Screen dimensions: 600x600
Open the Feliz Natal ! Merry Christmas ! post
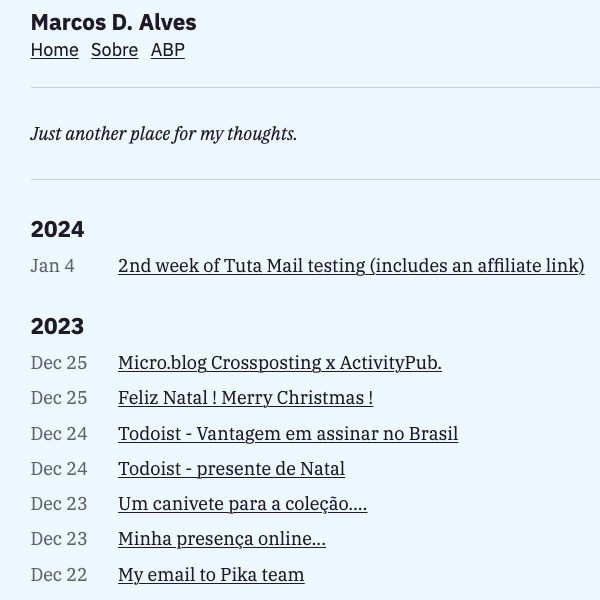click(x=245, y=398)
